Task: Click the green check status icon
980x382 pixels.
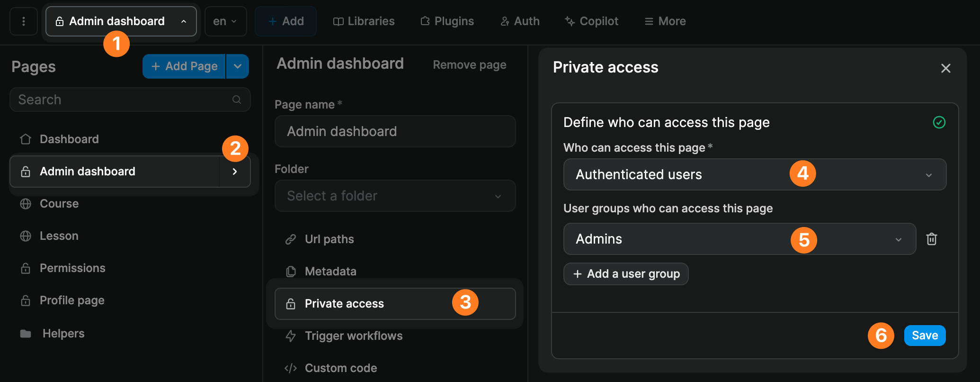Action: tap(939, 122)
